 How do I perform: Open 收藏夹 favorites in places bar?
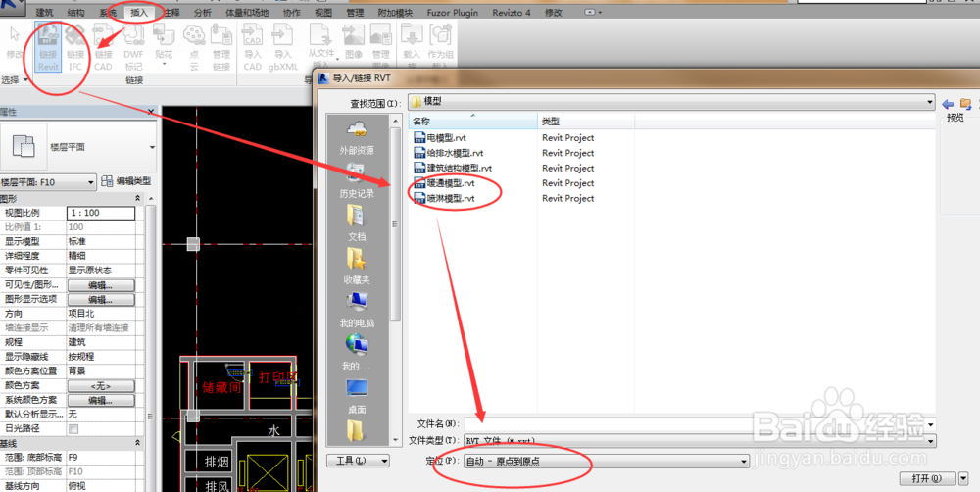(x=357, y=267)
